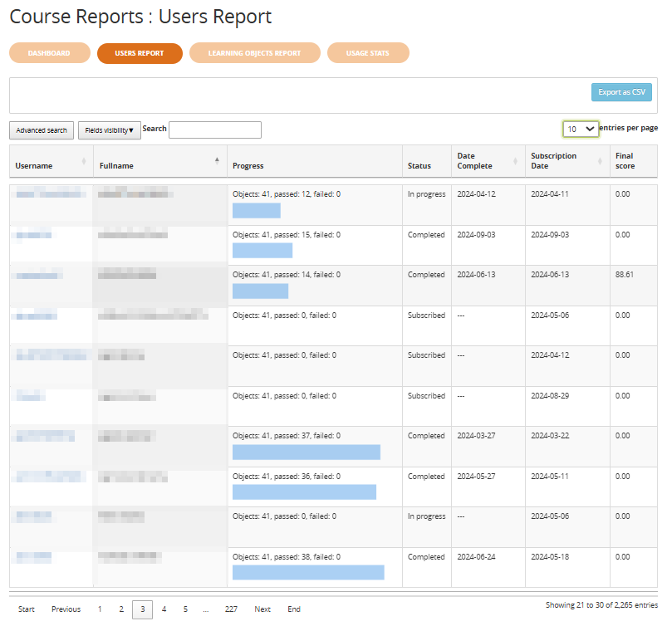Focus the Search input field
This screenshot has width=672, height=626.
214,130
